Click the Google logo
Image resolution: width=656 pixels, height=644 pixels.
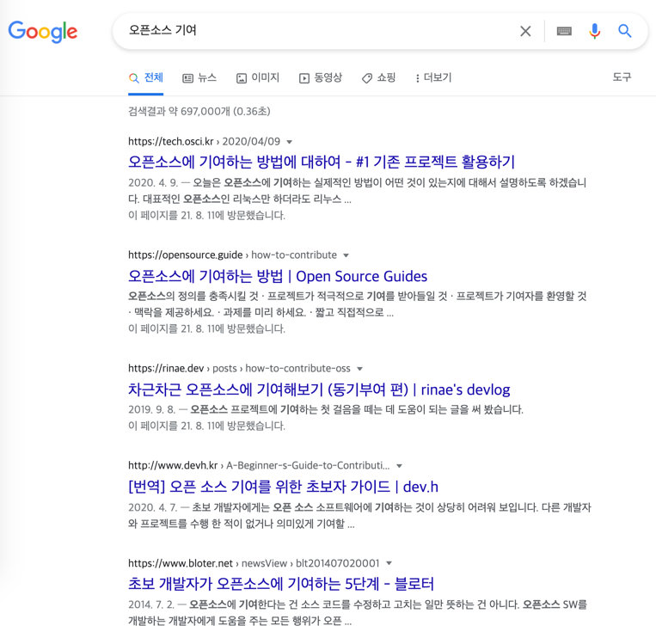click(x=43, y=32)
